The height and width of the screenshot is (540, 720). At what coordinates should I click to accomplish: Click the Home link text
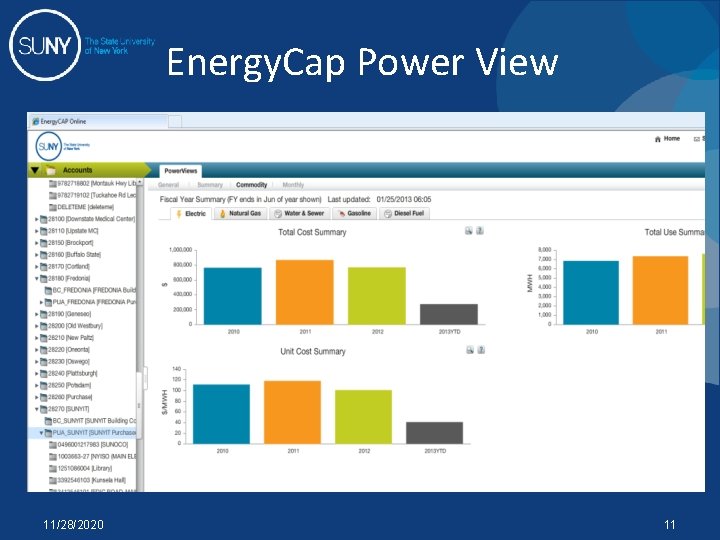(672, 139)
